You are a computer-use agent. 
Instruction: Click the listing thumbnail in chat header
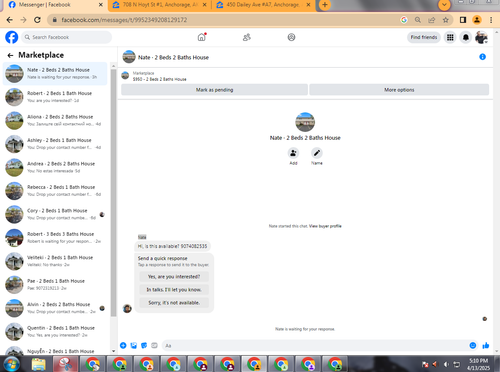coord(129,57)
